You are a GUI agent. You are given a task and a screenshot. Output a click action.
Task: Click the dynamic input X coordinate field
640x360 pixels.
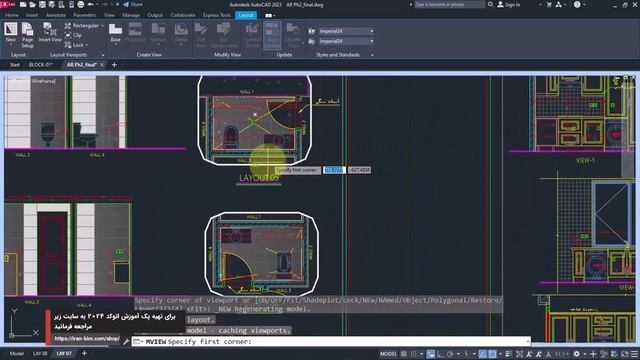coord(334,170)
